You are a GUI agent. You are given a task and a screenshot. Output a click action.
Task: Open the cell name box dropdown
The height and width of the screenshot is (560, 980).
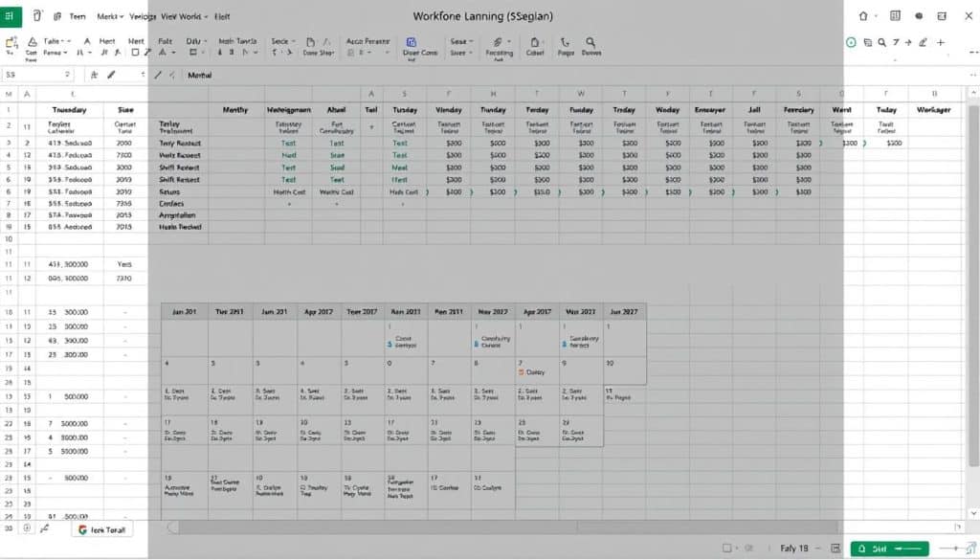67,74
